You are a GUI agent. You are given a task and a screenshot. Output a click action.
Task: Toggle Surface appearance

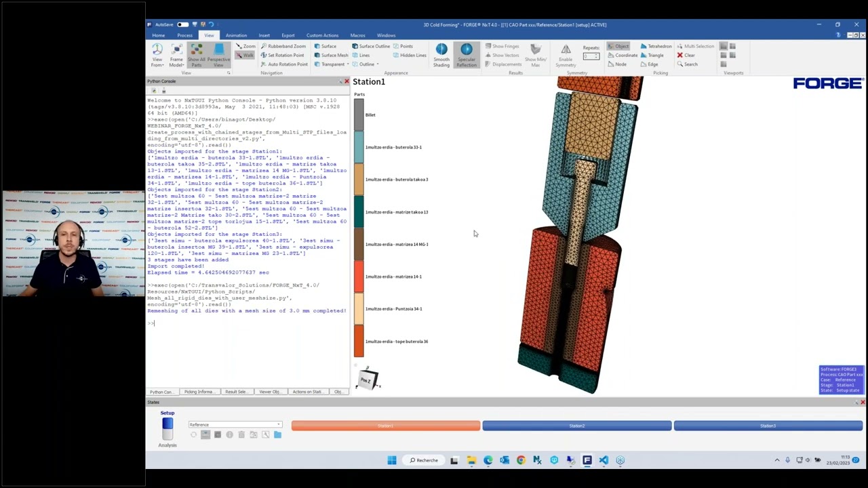click(x=325, y=46)
